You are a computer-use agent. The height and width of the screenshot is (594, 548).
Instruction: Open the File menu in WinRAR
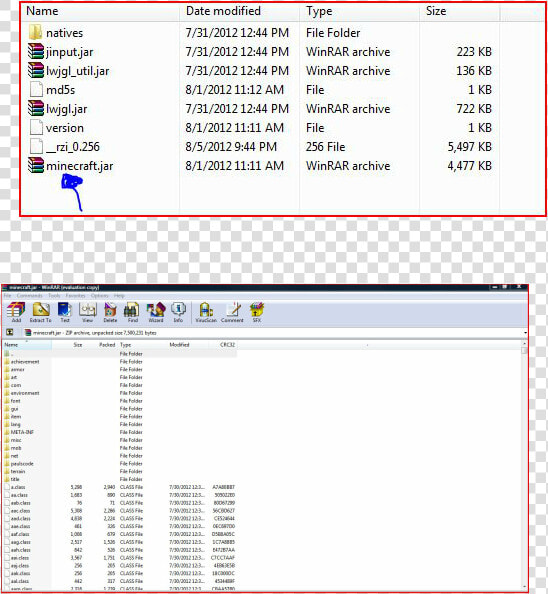coord(7,295)
